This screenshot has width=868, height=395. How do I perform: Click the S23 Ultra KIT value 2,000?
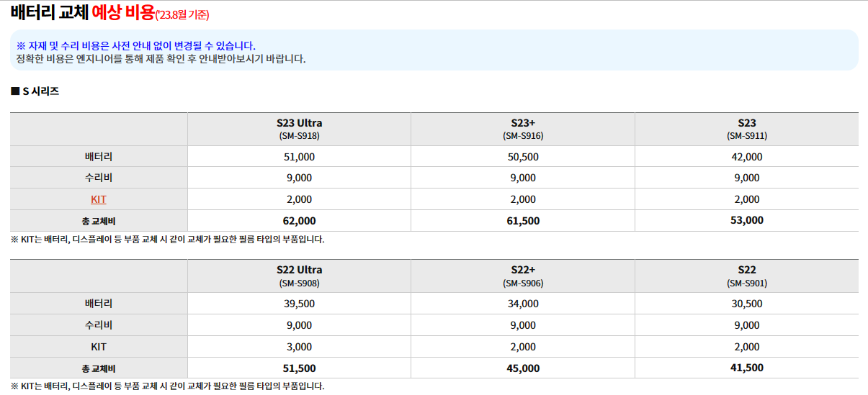point(300,199)
